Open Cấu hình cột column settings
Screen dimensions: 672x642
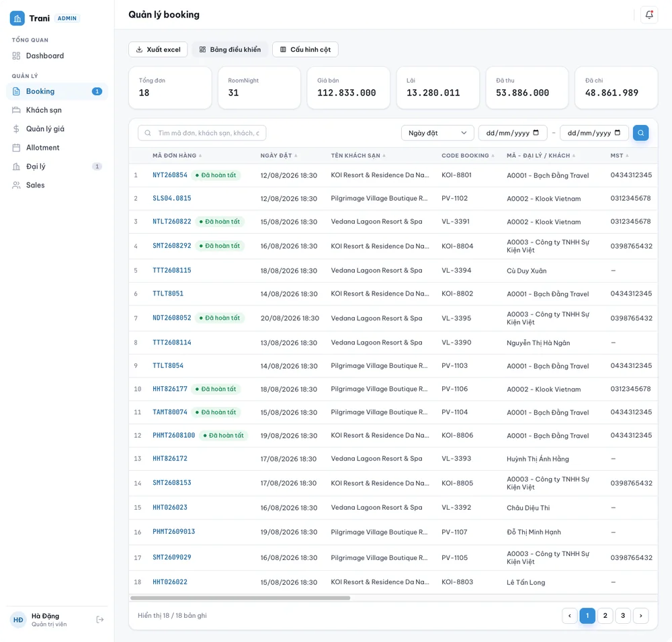coord(305,49)
